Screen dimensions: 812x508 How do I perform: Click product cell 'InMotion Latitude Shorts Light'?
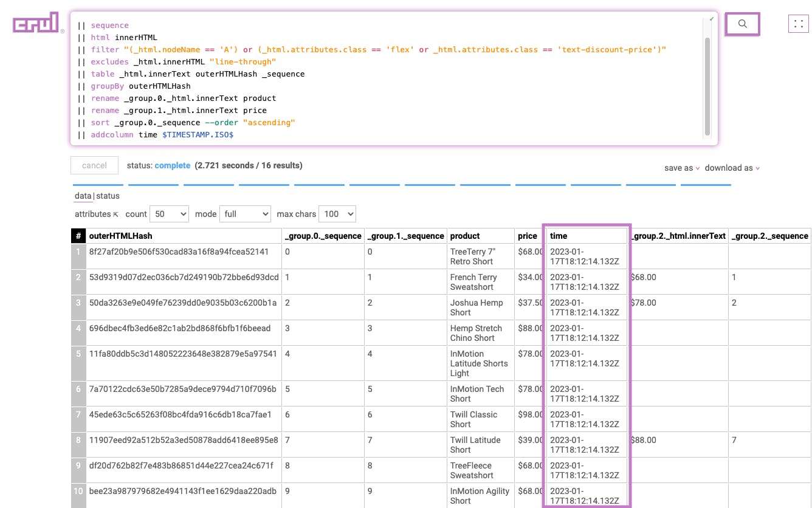point(481,363)
